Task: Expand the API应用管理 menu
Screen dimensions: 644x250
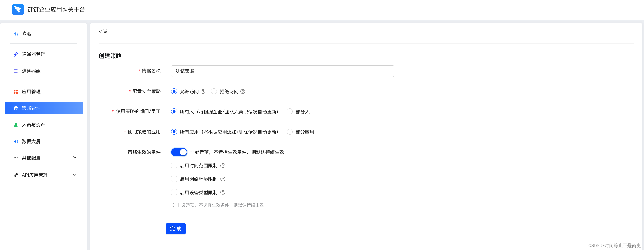Action: pos(75,175)
